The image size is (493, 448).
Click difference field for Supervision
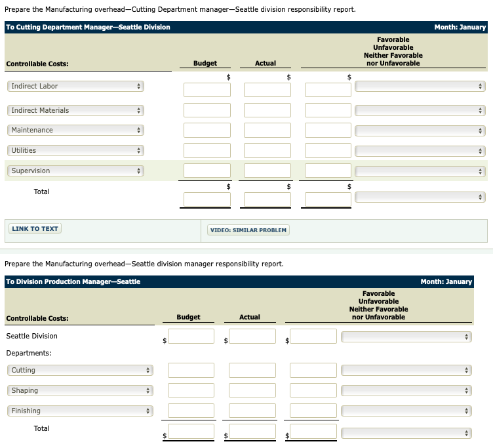coord(328,171)
